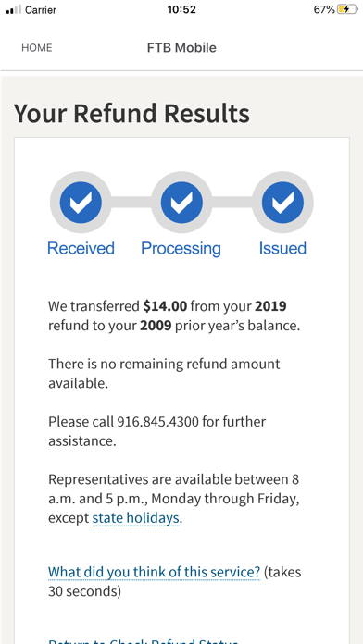This screenshot has height=644, width=363.
Task: Open 'What did you think of this service?' link
Action: pos(154,572)
